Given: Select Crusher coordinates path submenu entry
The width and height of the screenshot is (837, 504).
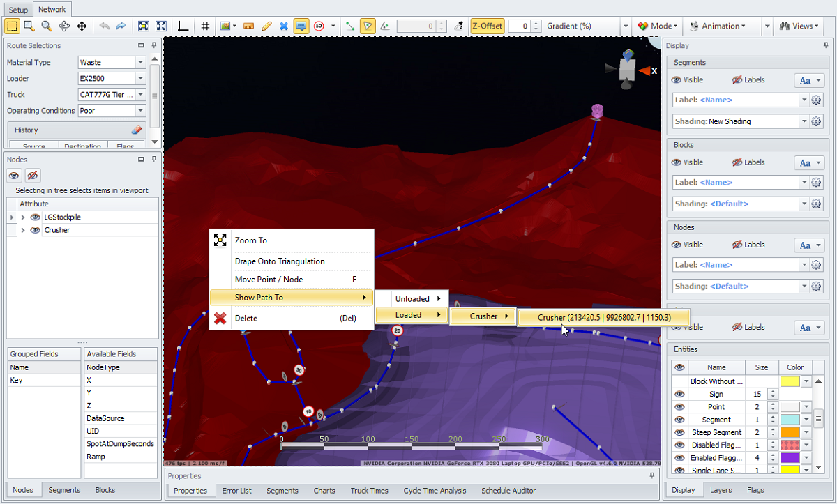Looking at the screenshot, I should (x=603, y=317).
